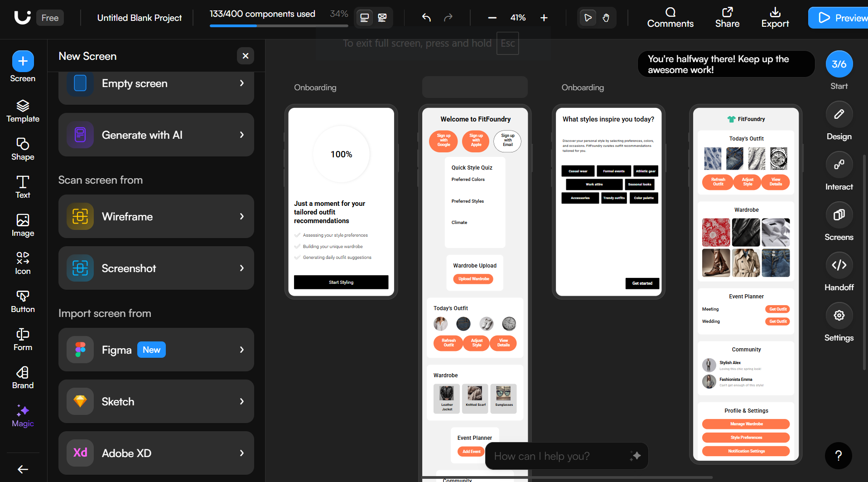This screenshot has height=482, width=868.
Task: Click the Uizard logo icon
Action: (x=22, y=18)
